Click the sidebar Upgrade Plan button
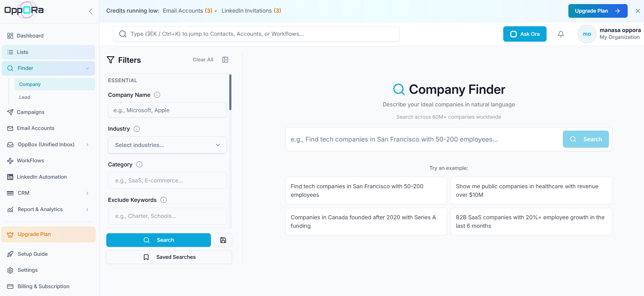Viewport: 644px width, 296px height. tap(48, 234)
